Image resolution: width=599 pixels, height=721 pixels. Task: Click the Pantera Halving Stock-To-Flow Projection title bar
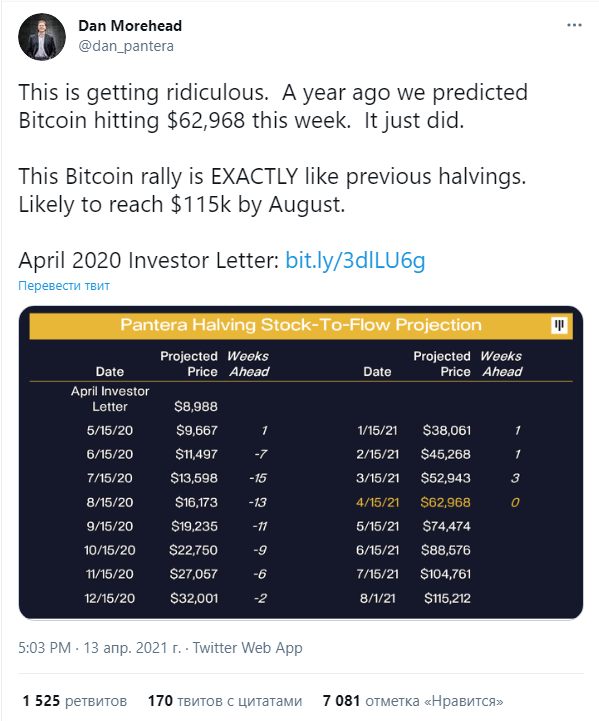pos(301,326)
